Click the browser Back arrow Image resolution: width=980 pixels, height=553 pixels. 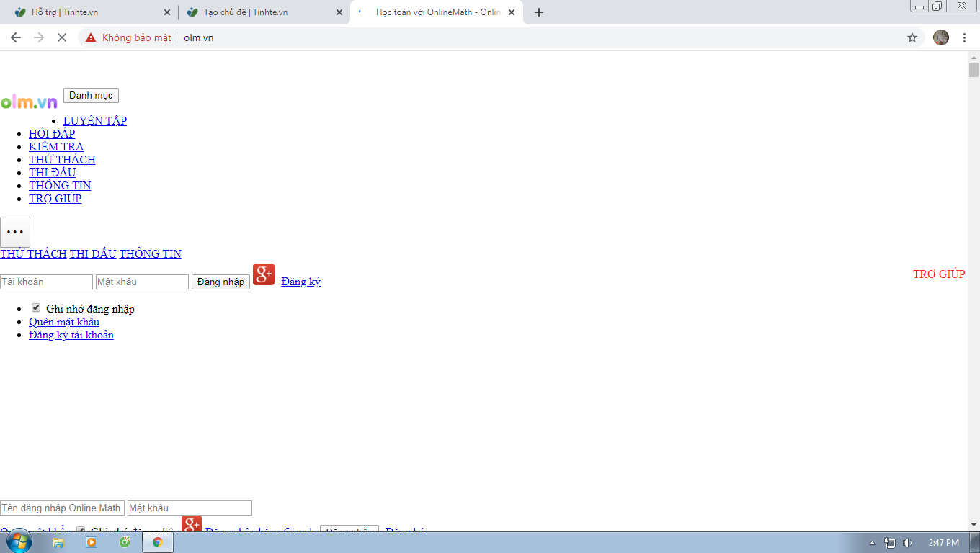pos(16,37)
